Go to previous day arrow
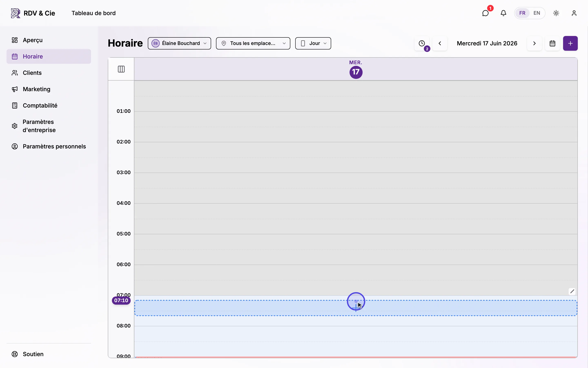Screen dimensions: 588x368 [x=440, y=43]
